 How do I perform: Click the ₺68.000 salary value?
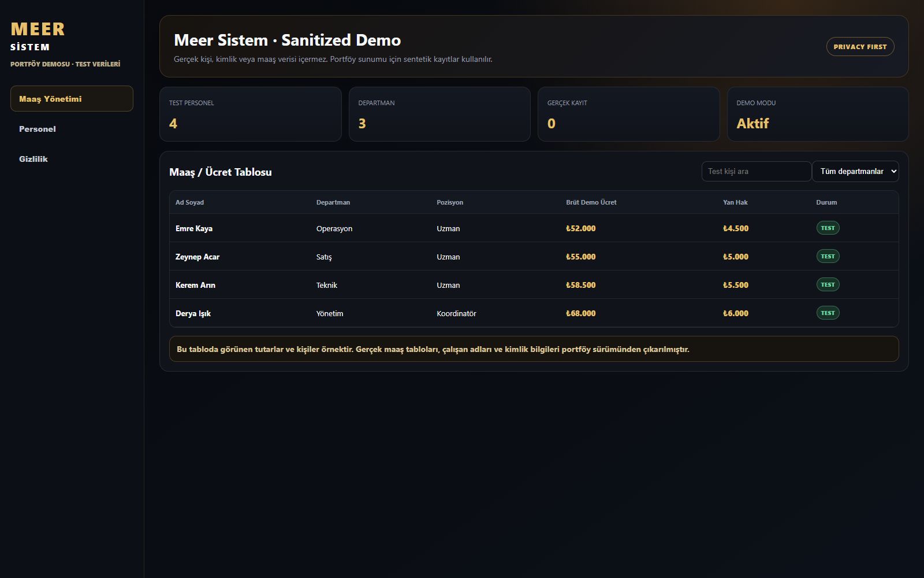(x=581, y=313)
